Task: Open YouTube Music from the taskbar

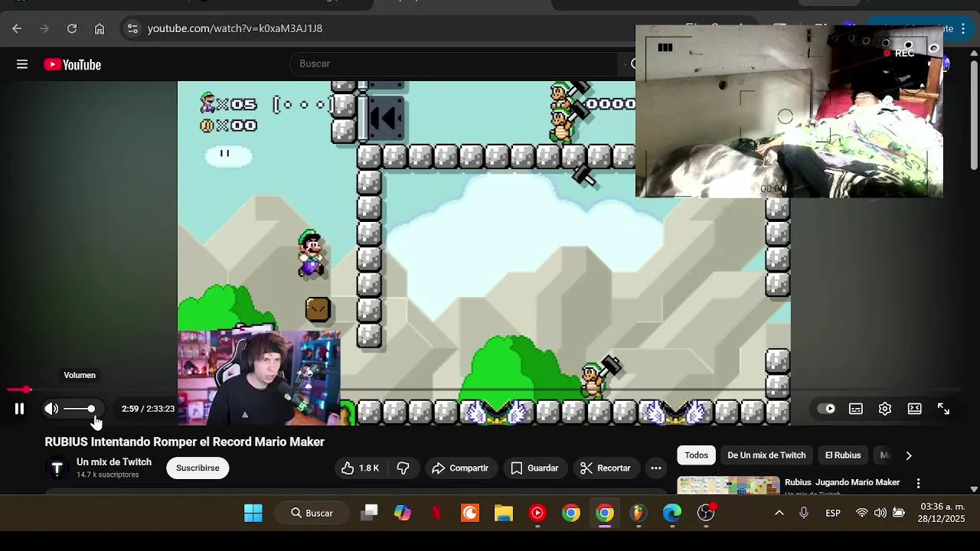Action: pos(537,513)
